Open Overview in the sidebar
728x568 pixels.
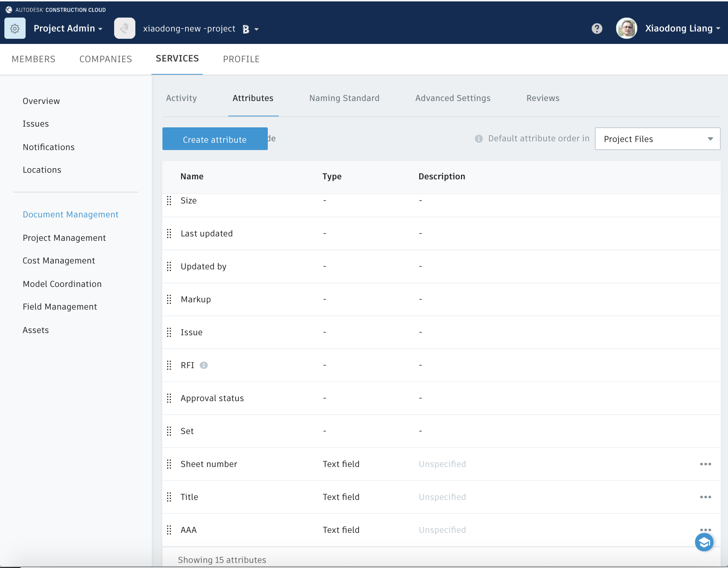pos(41,101)
